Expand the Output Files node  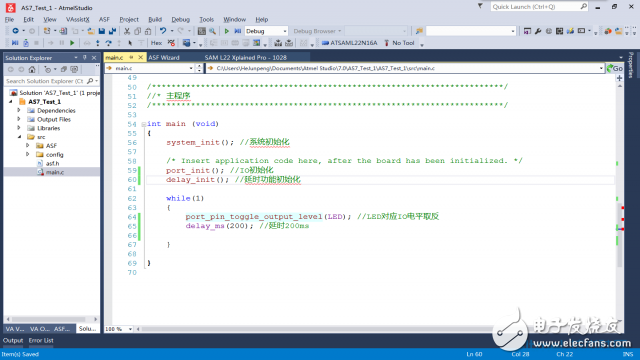(x=19, y=119)
